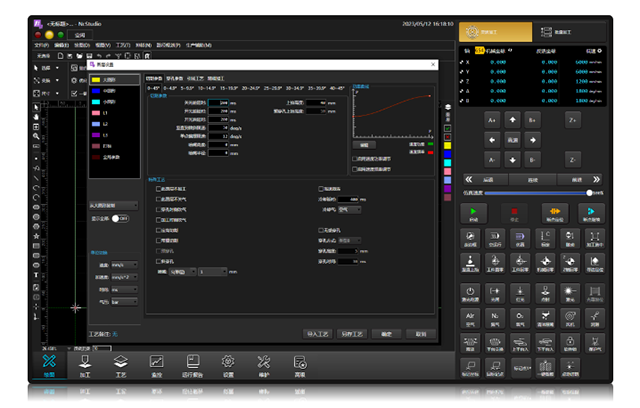The height and width of the screenshot is (408, 640).
Task: Open the 维护 wrench icon in bottom bar
Action: tap(264, 364)
